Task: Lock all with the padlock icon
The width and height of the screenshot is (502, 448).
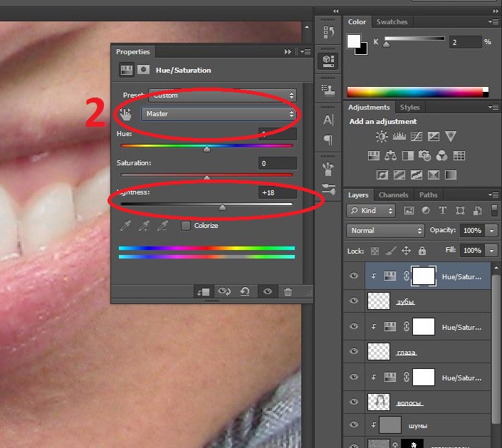Action: click(422, 251)
